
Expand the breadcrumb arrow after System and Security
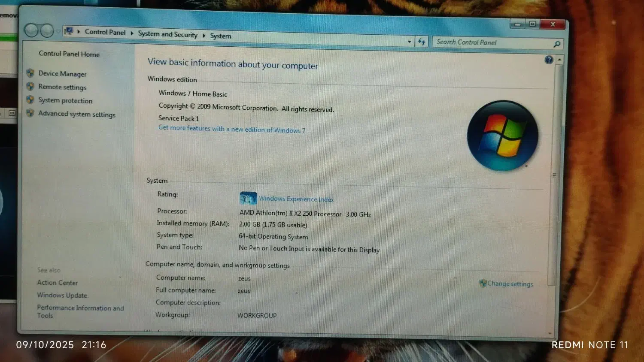coord(204,35)
